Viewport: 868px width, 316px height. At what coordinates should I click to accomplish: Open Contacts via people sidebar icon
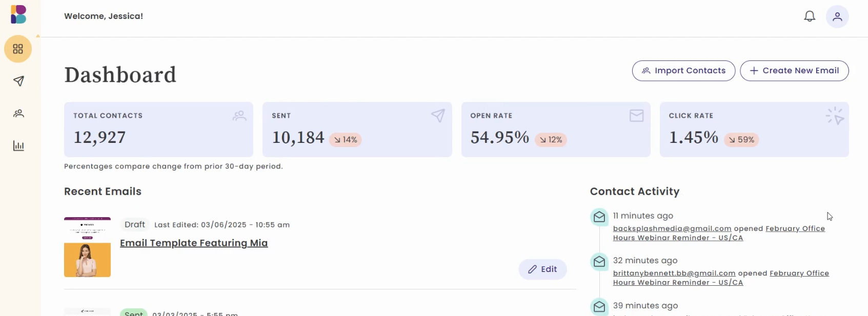[18, 113]
